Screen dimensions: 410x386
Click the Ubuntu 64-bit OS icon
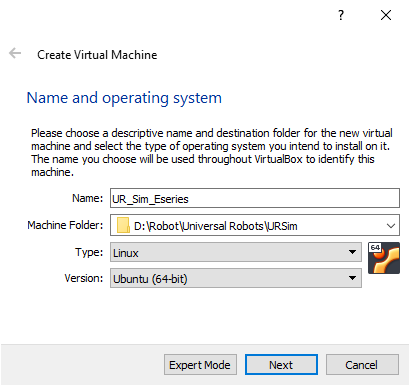384,258
